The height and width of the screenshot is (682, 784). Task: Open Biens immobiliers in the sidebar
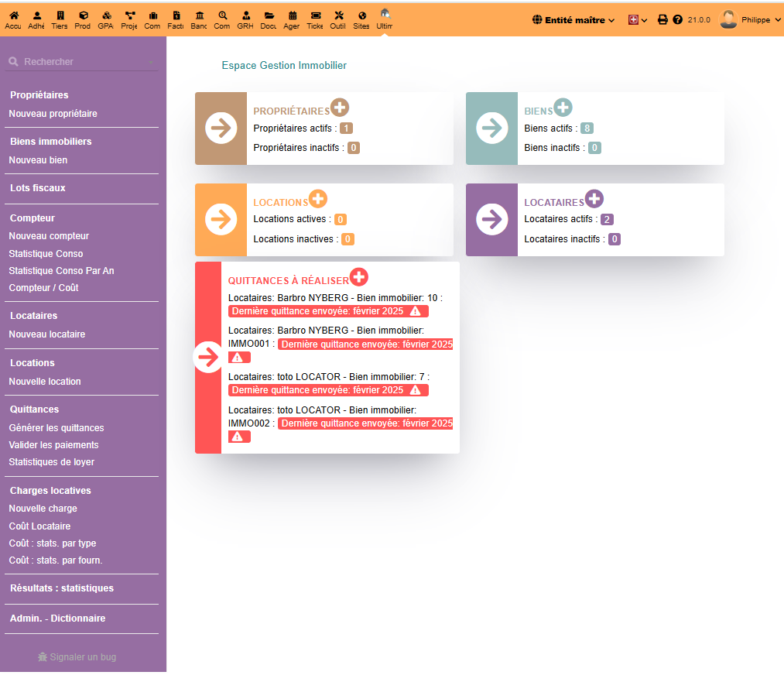51,142
